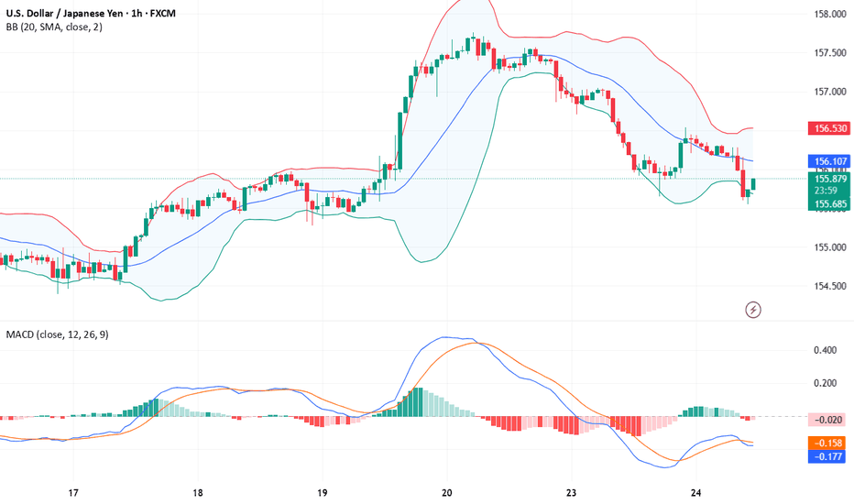Click the red 156.530 upper band price label
This screenshot has height=504, width=854.
(829, 129)
